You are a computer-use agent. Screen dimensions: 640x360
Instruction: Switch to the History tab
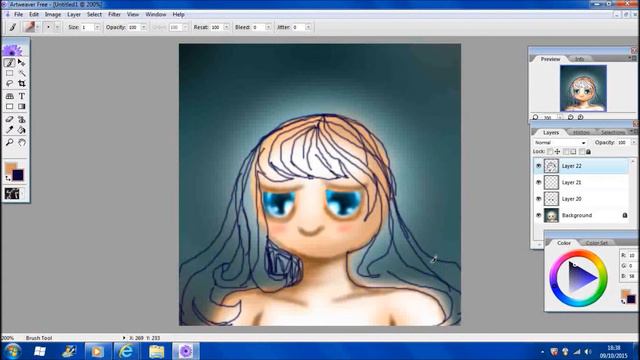[x=581, y=133]
